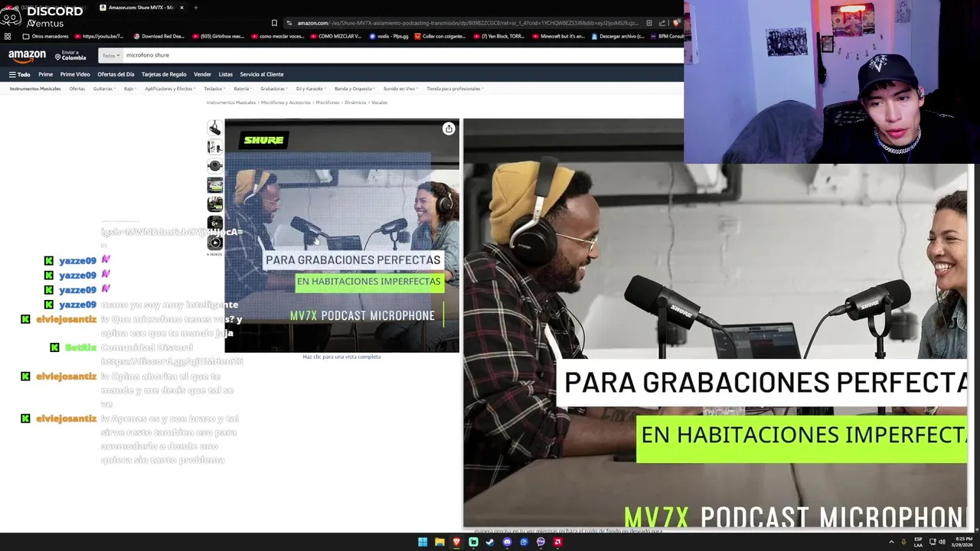Select the second product thumbnail in gallery
Viewport: 980px width, 551px height.
[214, 147]
